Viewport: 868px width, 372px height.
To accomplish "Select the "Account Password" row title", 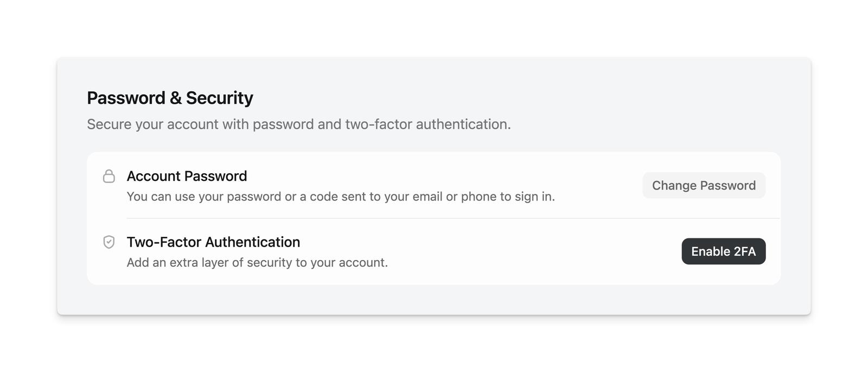I will 187,176.
